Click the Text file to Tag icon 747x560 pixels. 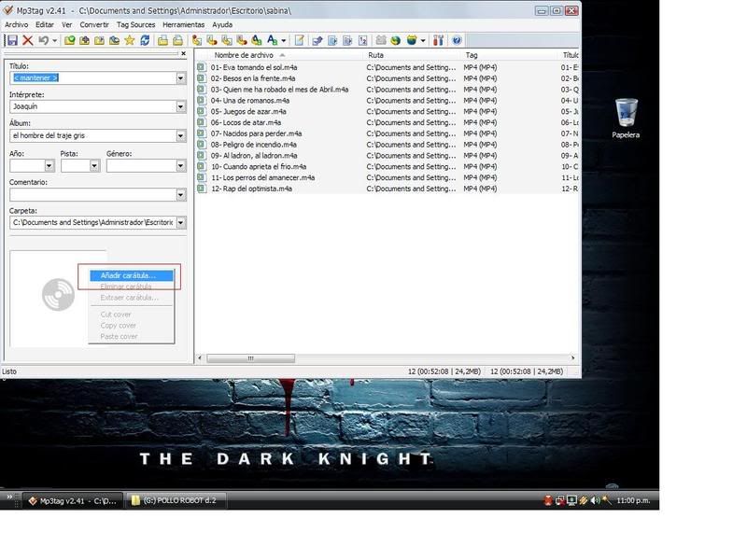coord(242,40)
